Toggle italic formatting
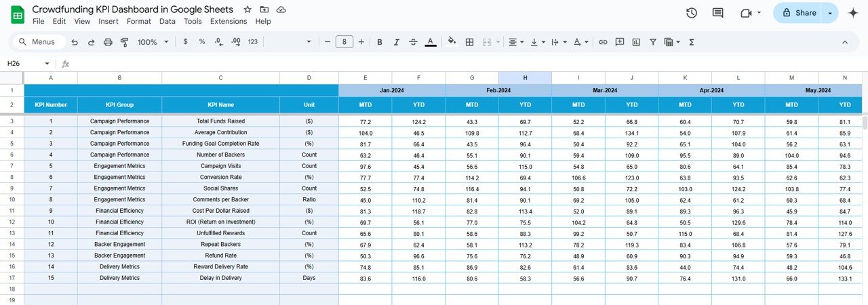 397,42
